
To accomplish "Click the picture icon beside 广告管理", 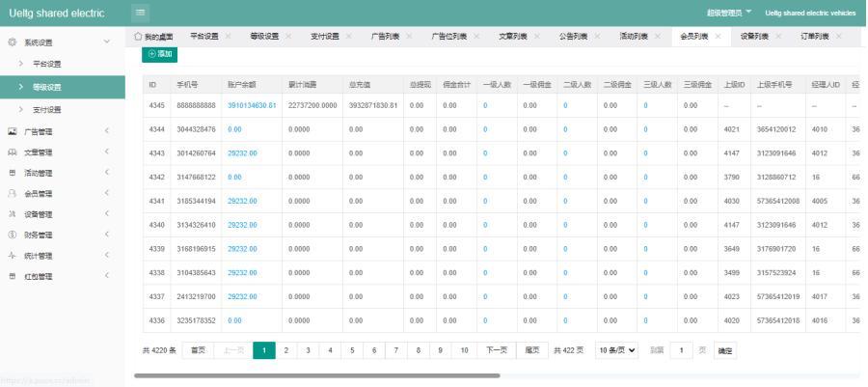I will pyautogui.click(x=13, y=131).
